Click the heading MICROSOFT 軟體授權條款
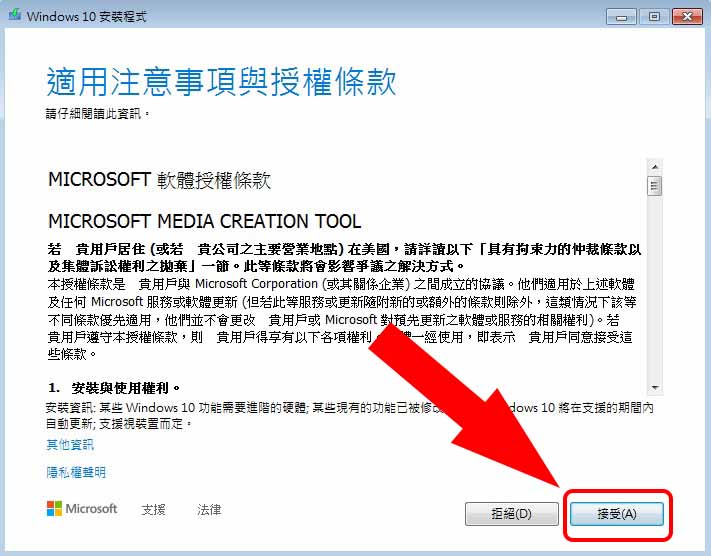Image resolution: width=711 pixels, height=556 pixels. coord(159,180)
